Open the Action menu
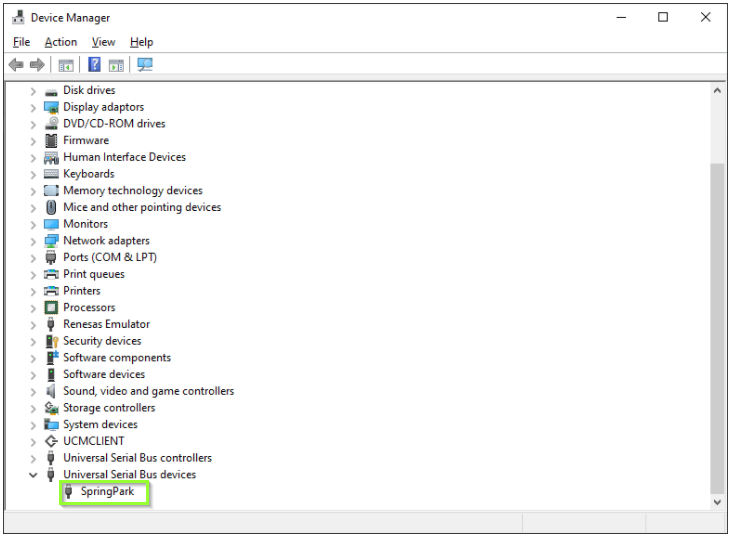Screen dimensions: 731x537 pos(61,42)
